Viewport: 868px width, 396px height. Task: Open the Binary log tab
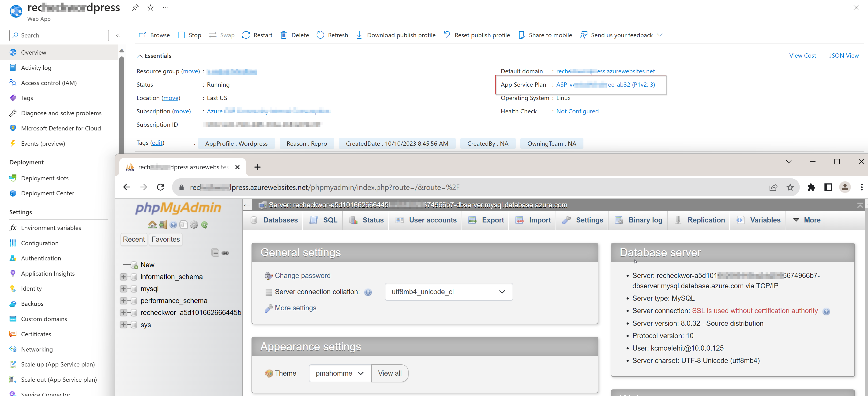pos(639,220)
